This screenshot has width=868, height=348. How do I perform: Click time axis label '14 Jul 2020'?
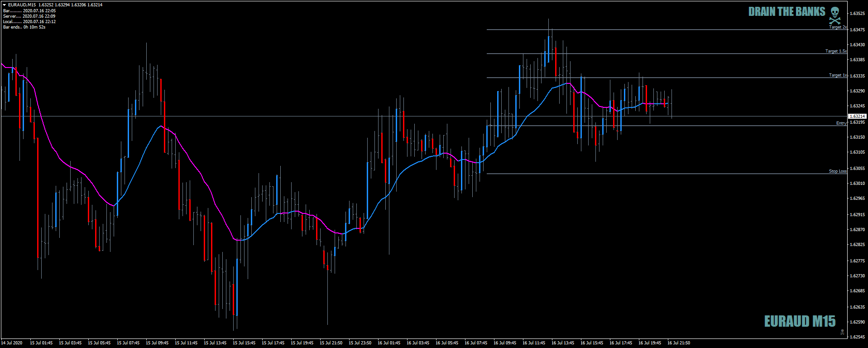[11, 343]
